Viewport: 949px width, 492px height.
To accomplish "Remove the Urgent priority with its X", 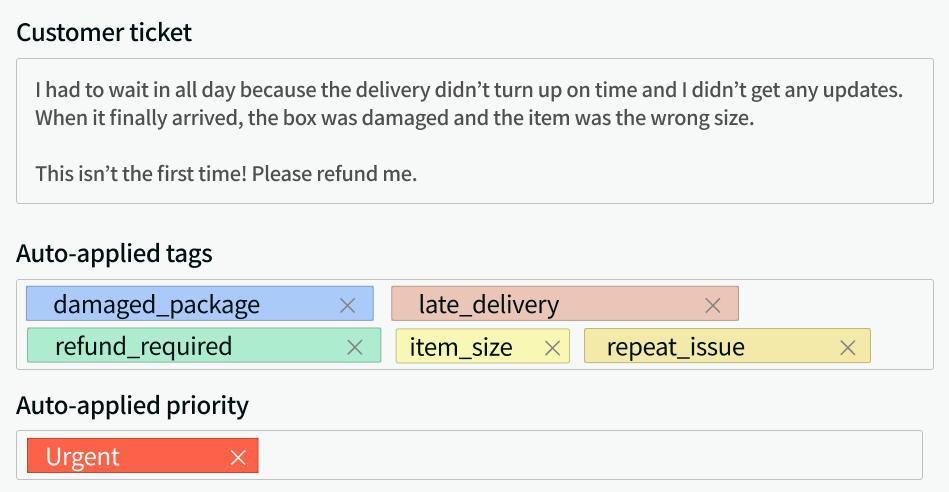I will (238, 457).
